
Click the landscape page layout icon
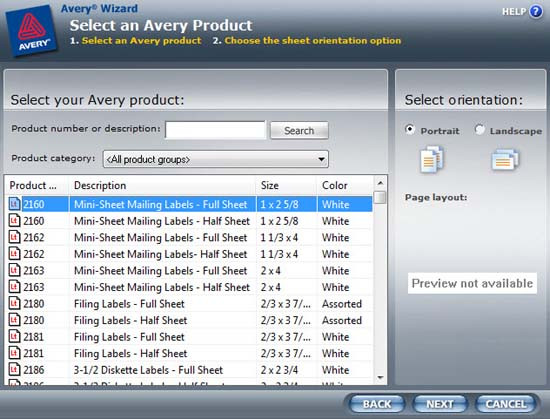click(x=504, y=160)
